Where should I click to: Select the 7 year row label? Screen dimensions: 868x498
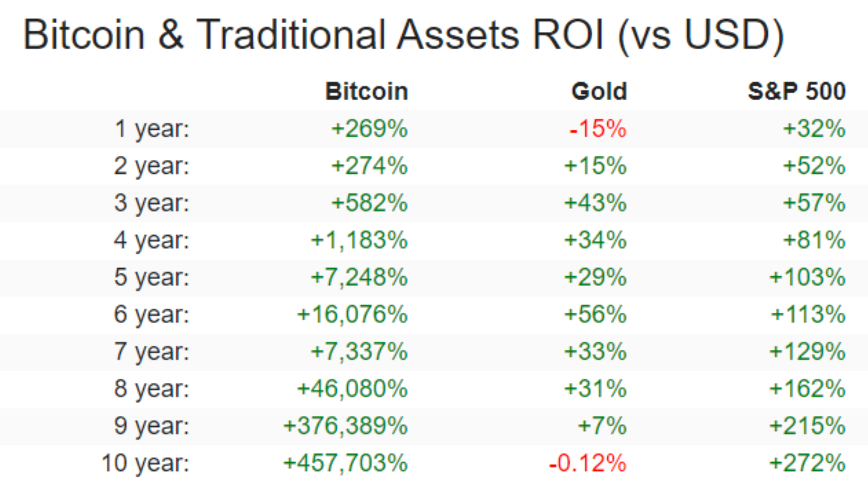(152, 352)
